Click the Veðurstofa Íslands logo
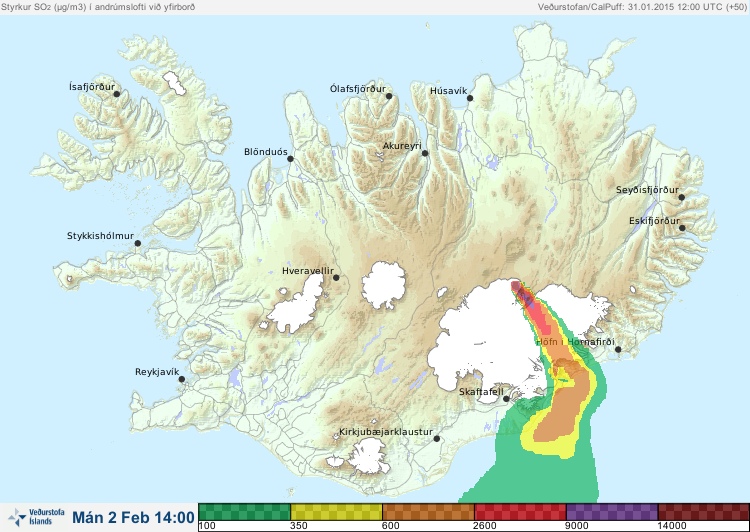The height and width of the screenshot is (532, 750). click(x=36, y=517)
